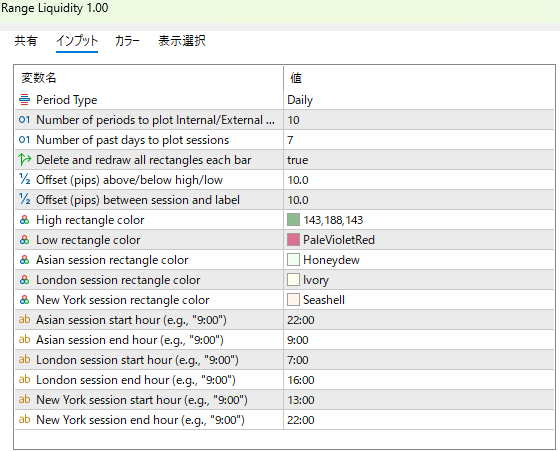This screenshot has width=560, height=451.
Task: Click color icon beside High rectangle color
Action: [x=24, y=220]
